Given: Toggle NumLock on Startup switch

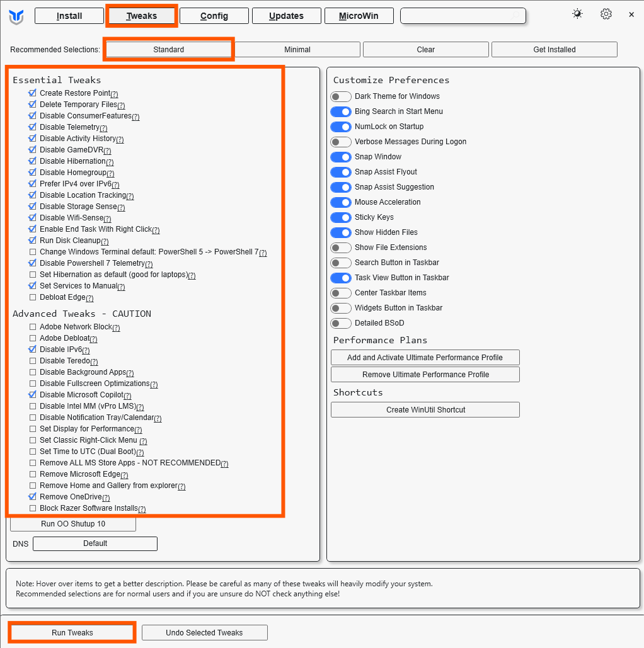Looking at the screenshot, I should point(341,127).
